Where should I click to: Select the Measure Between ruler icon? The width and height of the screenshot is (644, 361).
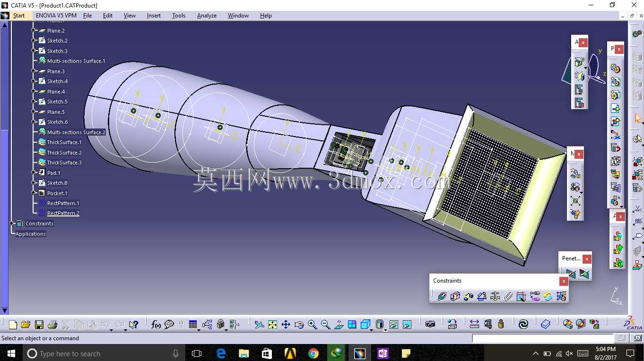474,325
